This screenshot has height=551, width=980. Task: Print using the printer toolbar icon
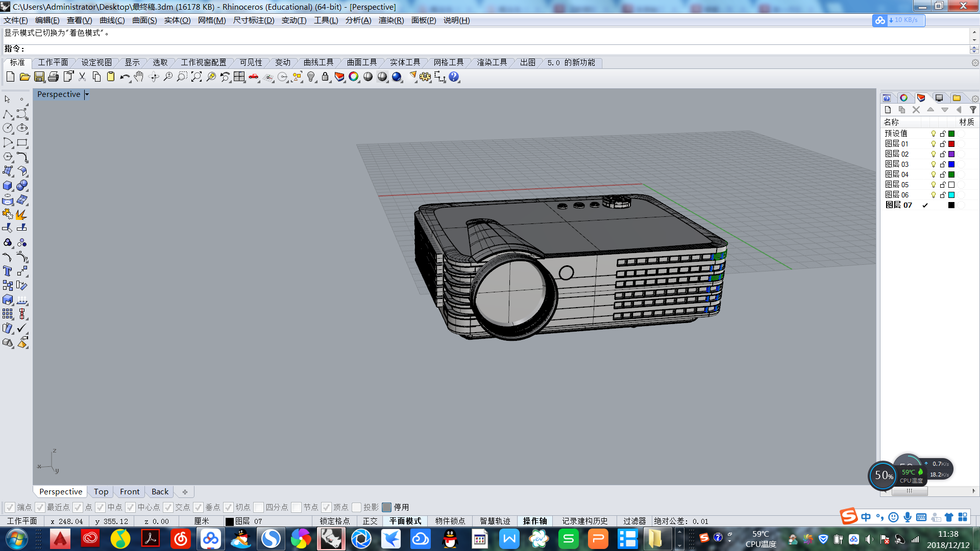53,77
